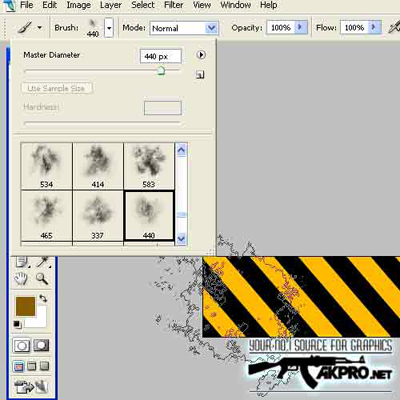Screen dimensions: 400x400
Task: Open the Flow slider arrow
Action: (374, 27)
